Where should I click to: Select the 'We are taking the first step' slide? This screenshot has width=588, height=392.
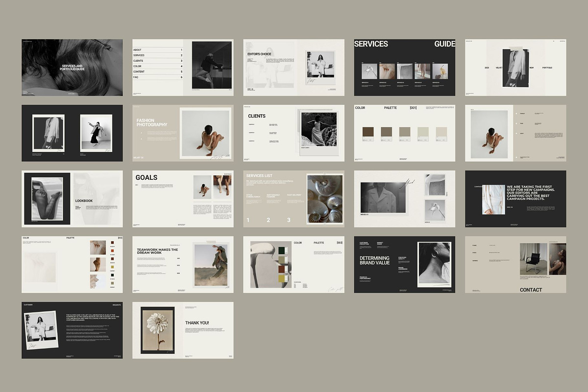coord(515,199)
